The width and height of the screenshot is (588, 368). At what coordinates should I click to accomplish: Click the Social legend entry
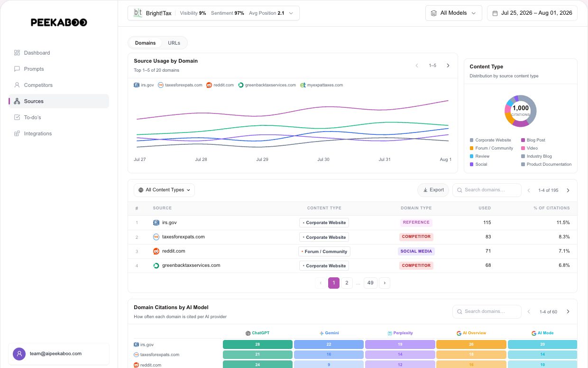pos(478,164)
